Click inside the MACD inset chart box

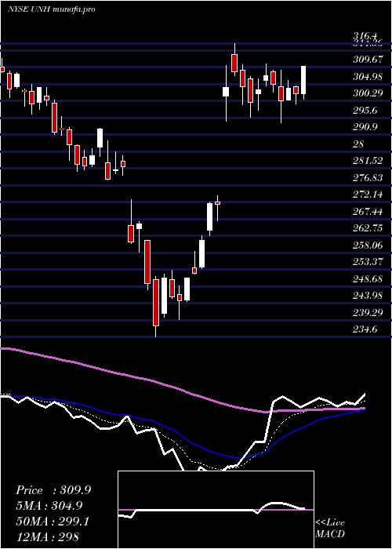tap(216, 510)
